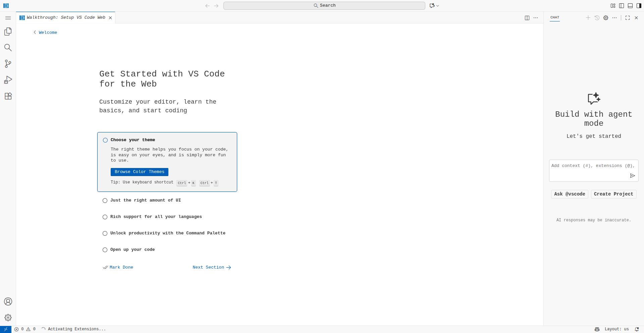
Task: Send the chat message with arrow icon
Action: 632,176
